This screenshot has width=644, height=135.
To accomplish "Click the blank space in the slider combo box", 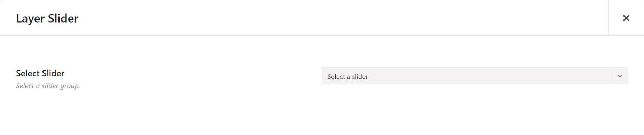I will [x=487, y=76].
